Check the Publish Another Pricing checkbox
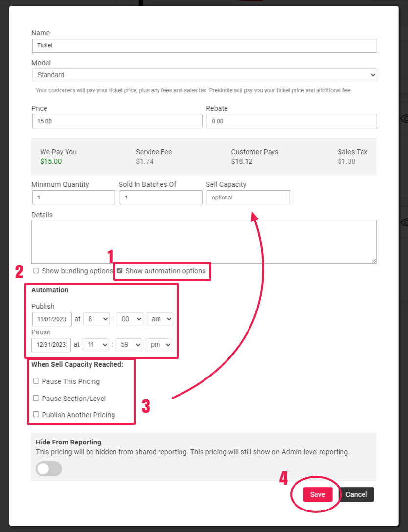The image size is (408, 532). [x=36, y=414]
